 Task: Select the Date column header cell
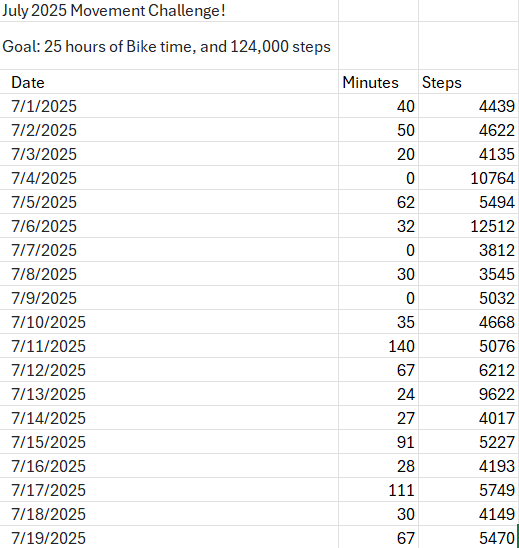pos(169,82)
